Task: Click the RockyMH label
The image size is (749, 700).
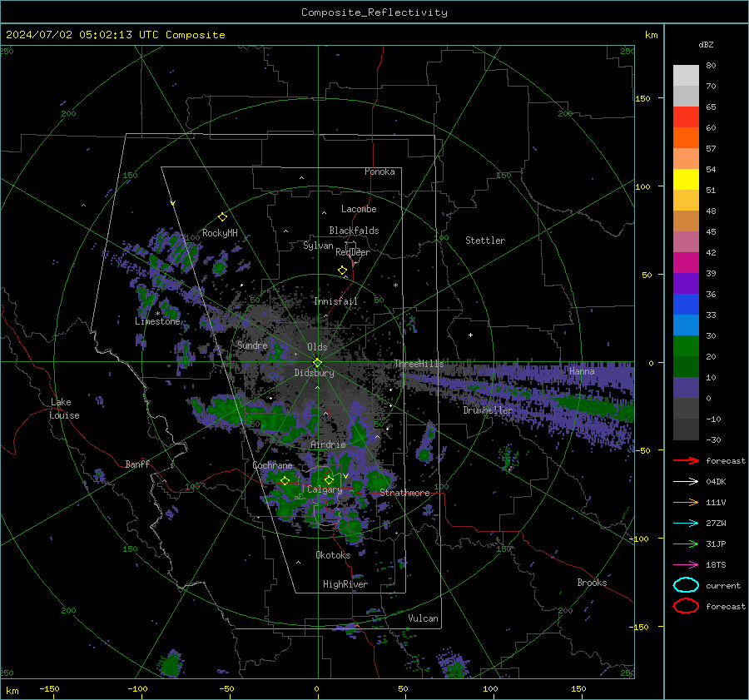Action: click(220, 233)
